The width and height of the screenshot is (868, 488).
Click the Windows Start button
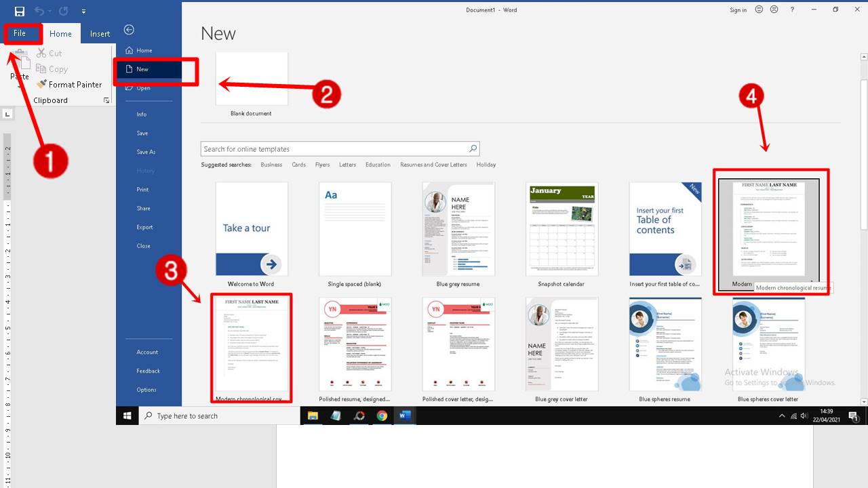[x=127, y=415]
